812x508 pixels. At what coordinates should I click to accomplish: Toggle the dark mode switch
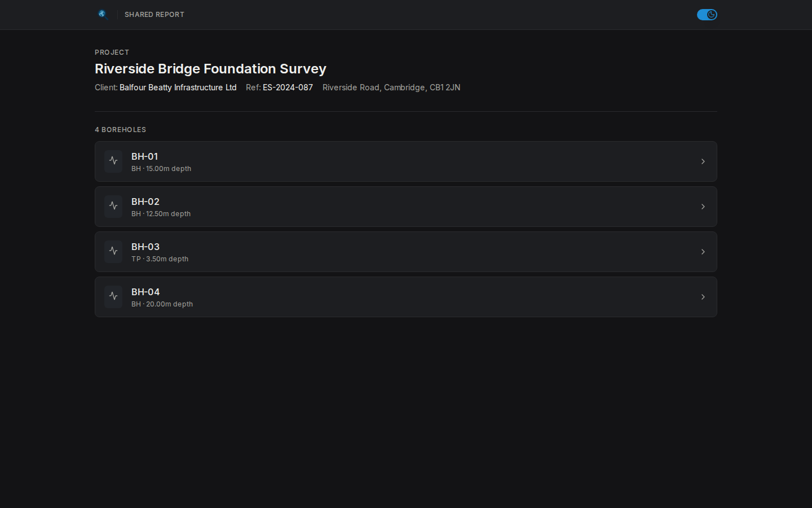click(707, 15)
